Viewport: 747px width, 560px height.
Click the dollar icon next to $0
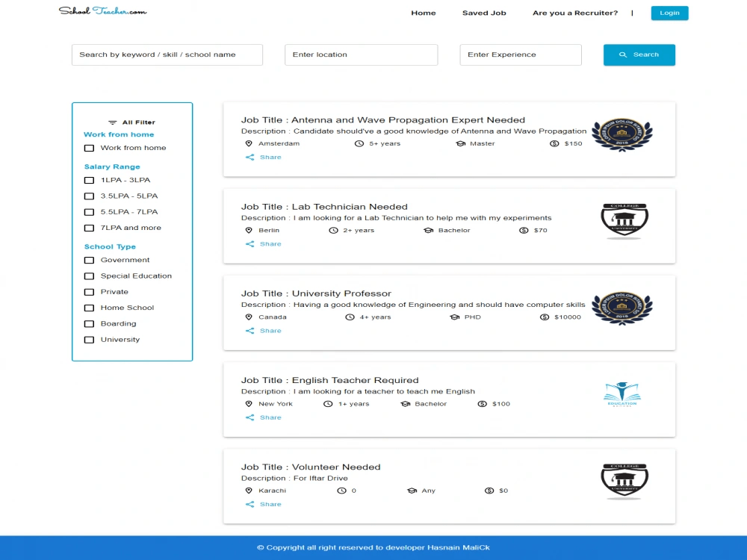[x=489, y=491]
